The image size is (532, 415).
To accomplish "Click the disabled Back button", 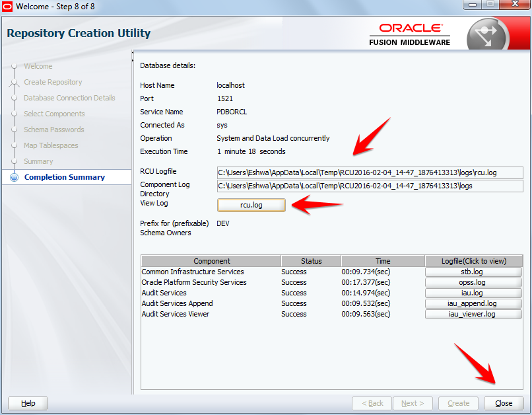I will tap(372, 403).
